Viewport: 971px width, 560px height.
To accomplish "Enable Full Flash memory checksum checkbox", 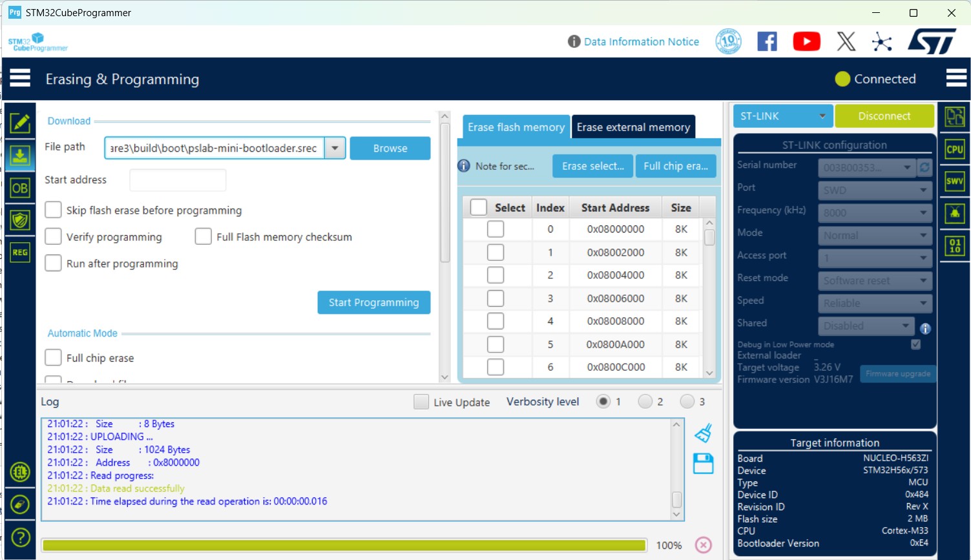I will click(x=204, y=236).
